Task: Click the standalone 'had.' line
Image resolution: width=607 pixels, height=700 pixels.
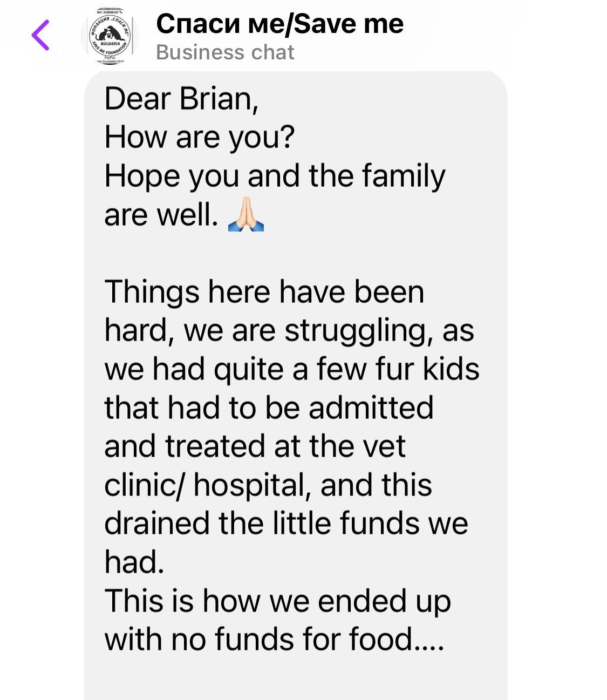Action: click(x=134, y=562)
